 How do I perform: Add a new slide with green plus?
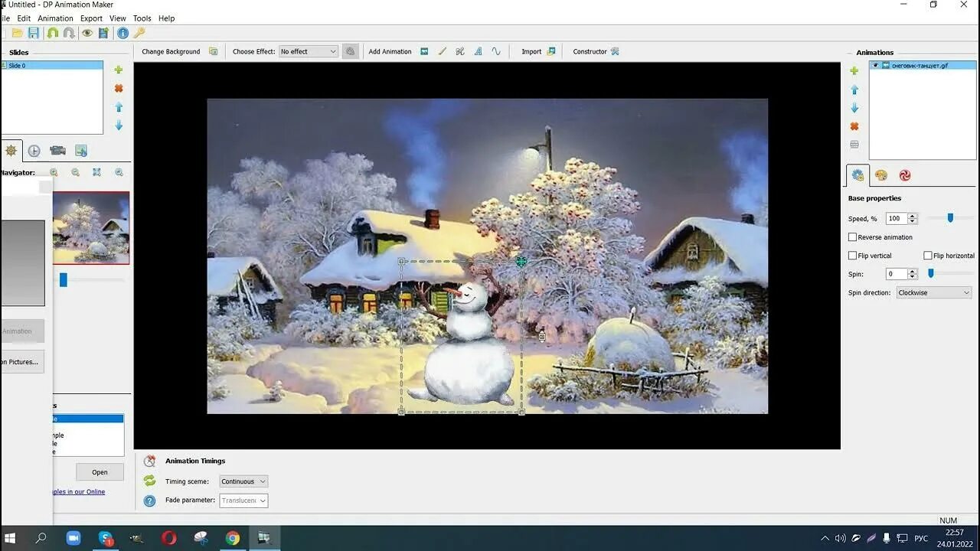tap(119, 70)
